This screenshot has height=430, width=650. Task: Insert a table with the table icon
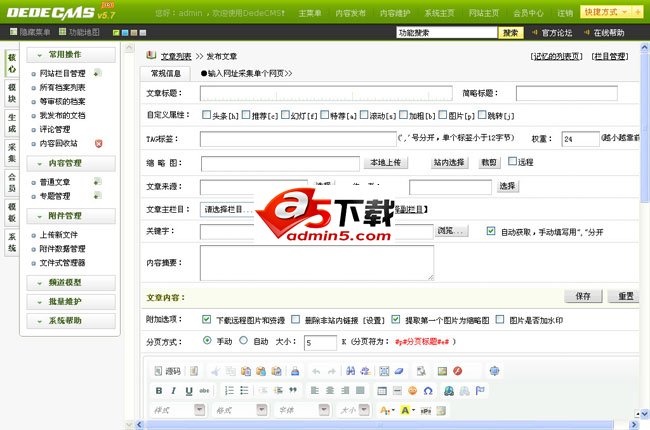(x=382, y=391)
